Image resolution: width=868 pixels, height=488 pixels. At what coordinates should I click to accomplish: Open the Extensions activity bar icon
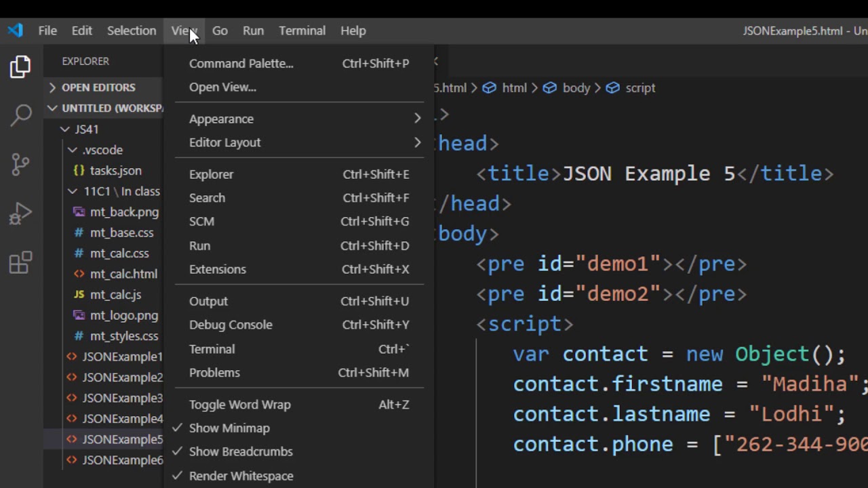(20, 262)
